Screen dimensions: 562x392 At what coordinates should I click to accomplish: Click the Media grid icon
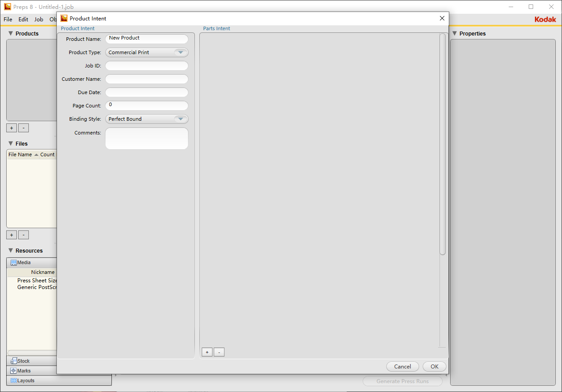click(14, 263)
